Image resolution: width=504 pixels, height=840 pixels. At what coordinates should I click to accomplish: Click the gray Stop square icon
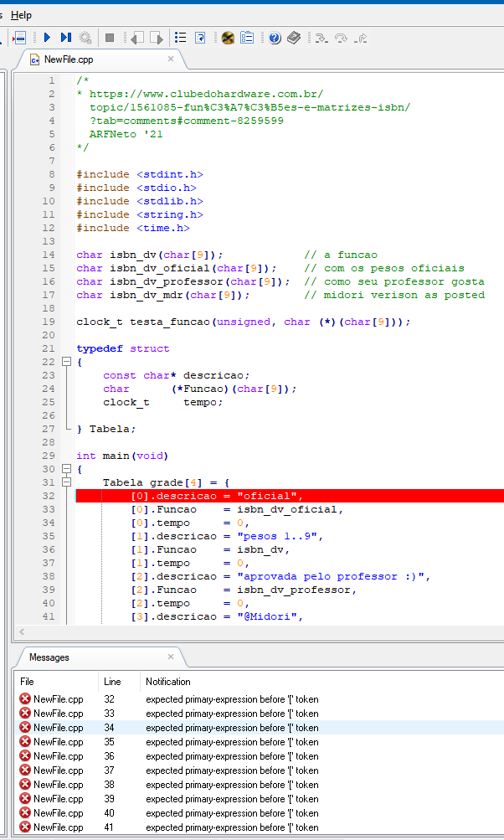pos(110,38)
